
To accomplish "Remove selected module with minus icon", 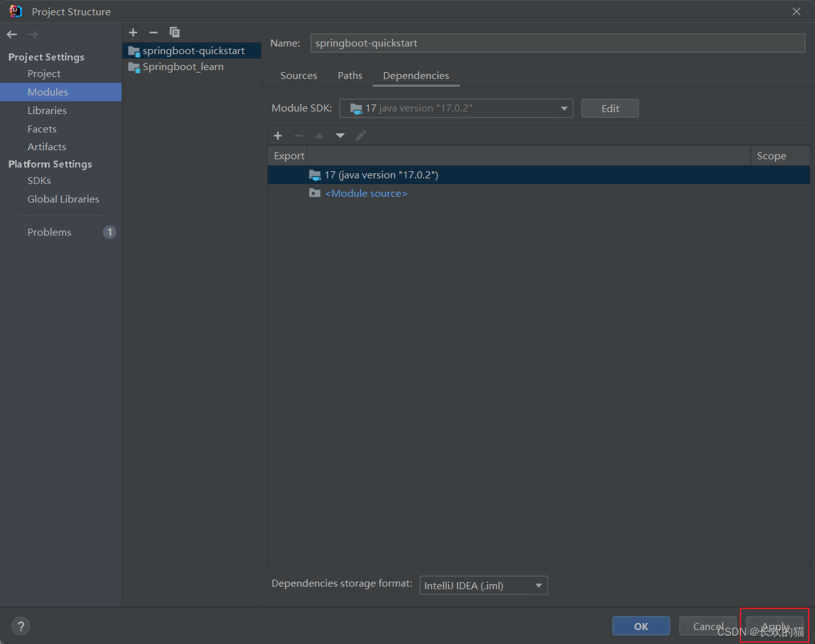I will pyautogui.click(x=154, y=32).
